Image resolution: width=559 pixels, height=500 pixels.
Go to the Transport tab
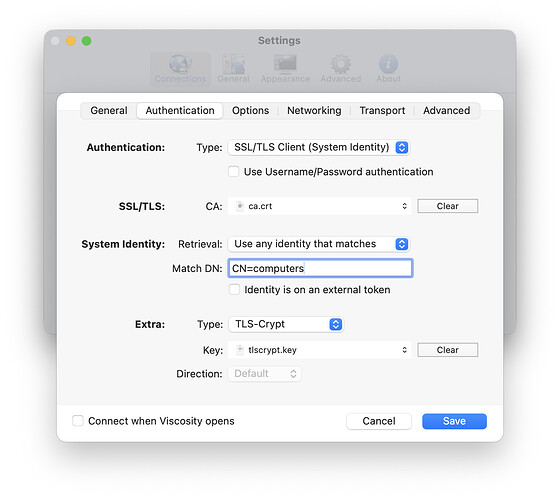(x=382, y=110)
